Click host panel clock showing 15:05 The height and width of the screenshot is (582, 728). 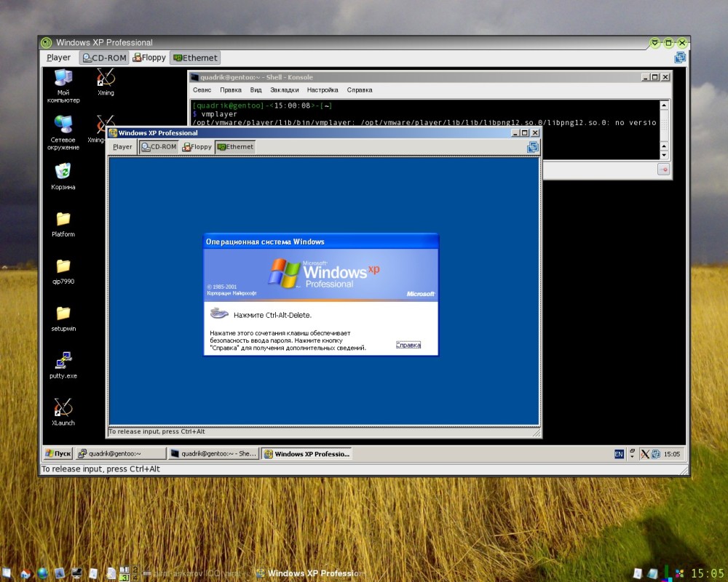[x=707, y=574]
